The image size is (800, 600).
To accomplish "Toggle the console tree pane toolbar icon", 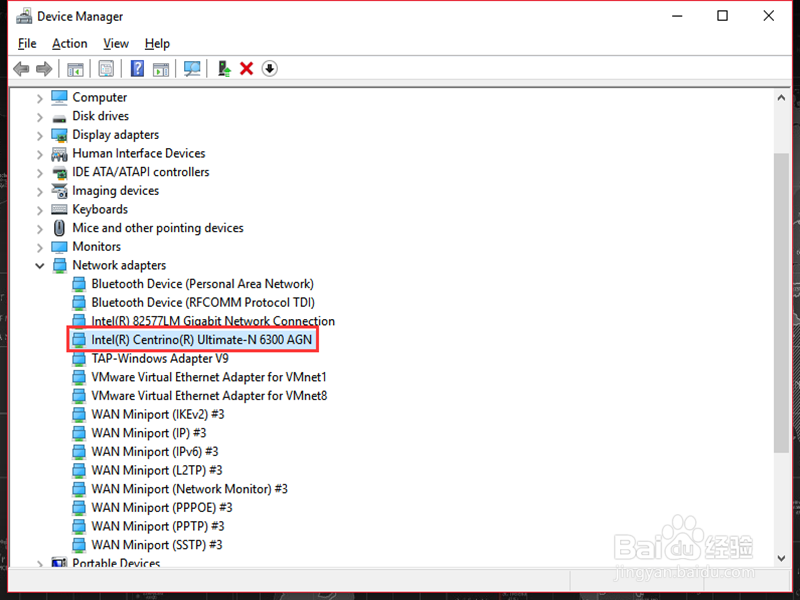I will (x=75, y=69).
